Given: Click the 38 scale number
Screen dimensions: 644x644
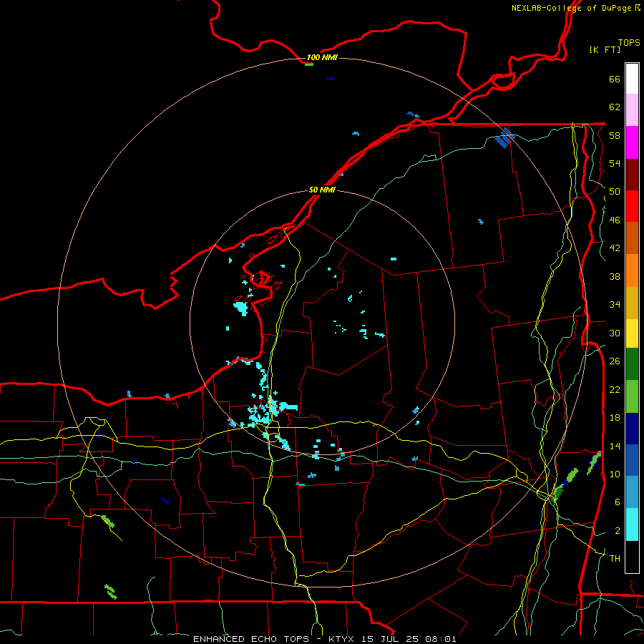Looking at the screenshot, I should tap(615, 276).
